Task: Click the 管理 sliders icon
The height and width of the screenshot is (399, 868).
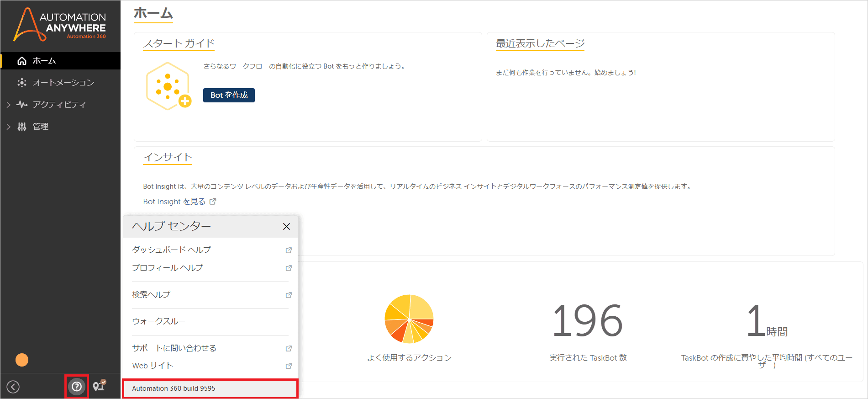Action: point(21,127)
